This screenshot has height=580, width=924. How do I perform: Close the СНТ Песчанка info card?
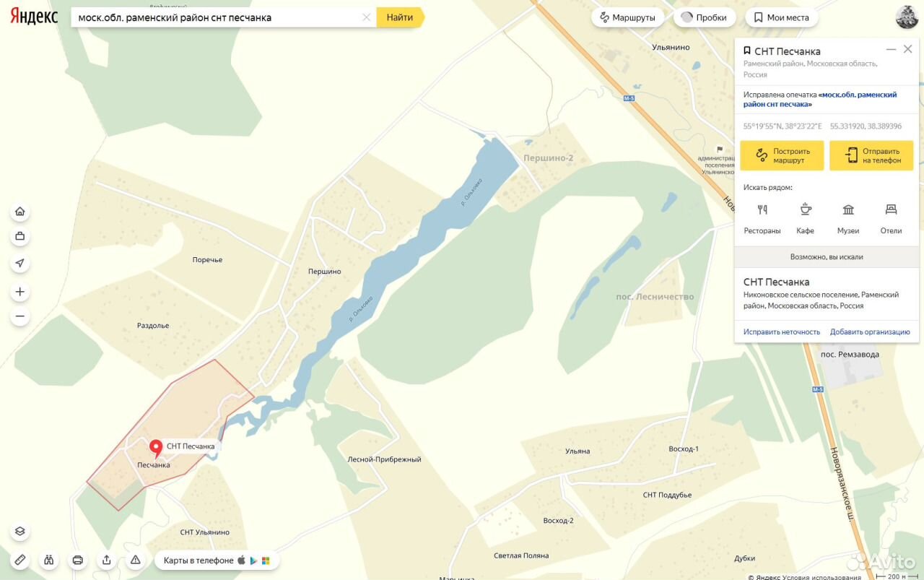click(x=908, y=49)
